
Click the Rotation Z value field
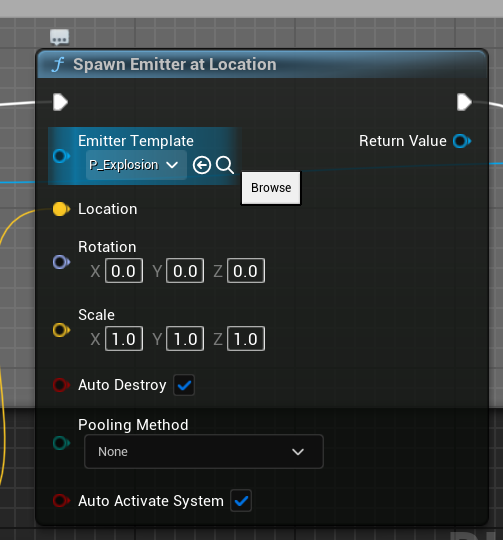tap(246, 271)
